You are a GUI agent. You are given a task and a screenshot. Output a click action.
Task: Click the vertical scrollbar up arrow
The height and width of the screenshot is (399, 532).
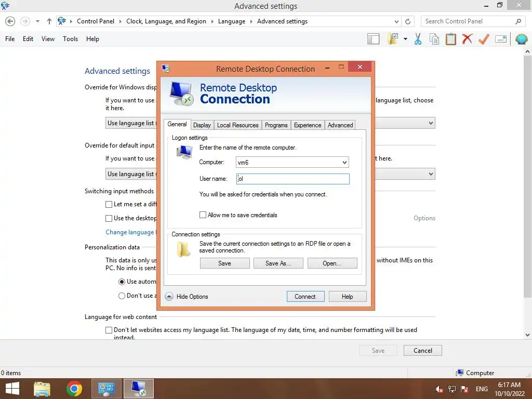click(x=528, y=51)
